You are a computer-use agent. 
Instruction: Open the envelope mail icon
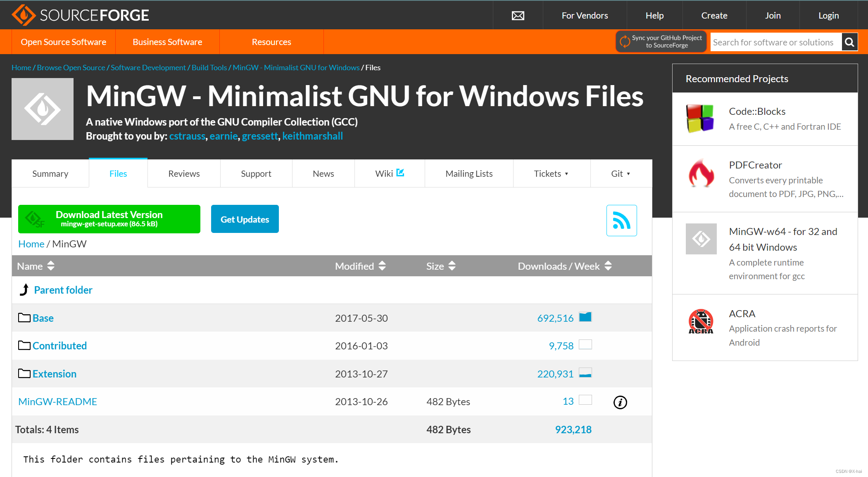coord(518,16)
